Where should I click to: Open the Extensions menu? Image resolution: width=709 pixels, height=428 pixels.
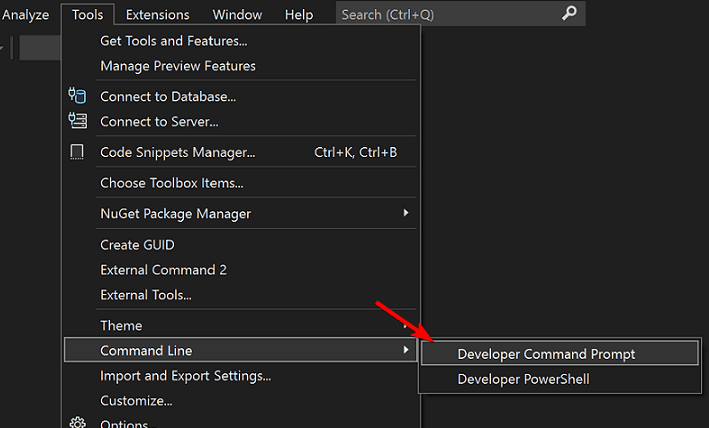click(158, 14)
